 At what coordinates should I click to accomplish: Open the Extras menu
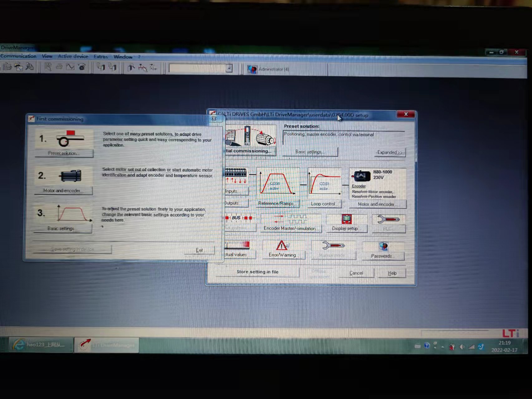[101, 56]
